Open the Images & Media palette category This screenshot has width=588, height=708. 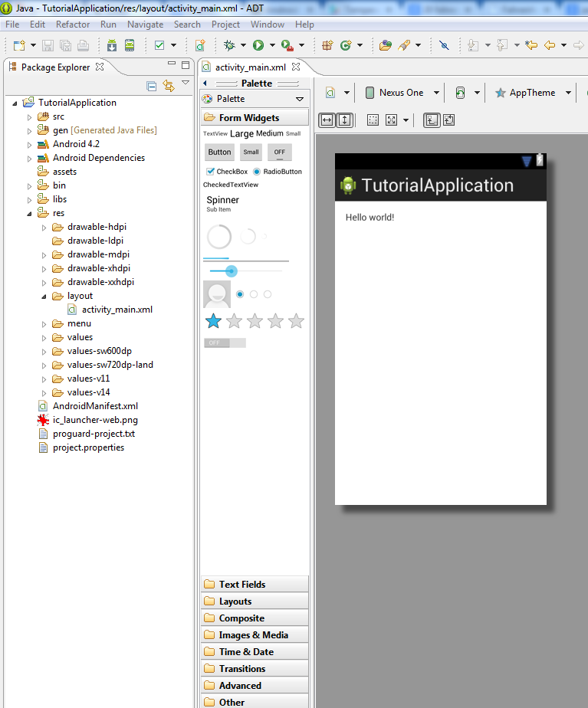[x=255, y=635]
